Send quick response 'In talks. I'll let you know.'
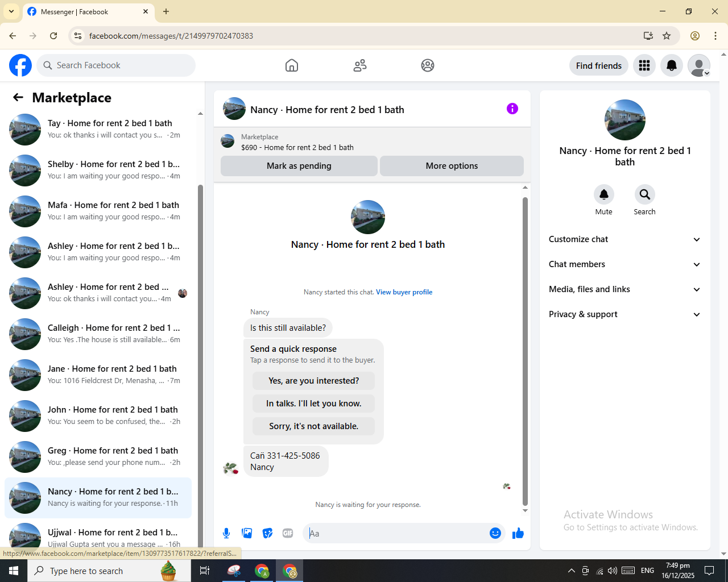This screenshot has height=582, width=728. point(314,404)
